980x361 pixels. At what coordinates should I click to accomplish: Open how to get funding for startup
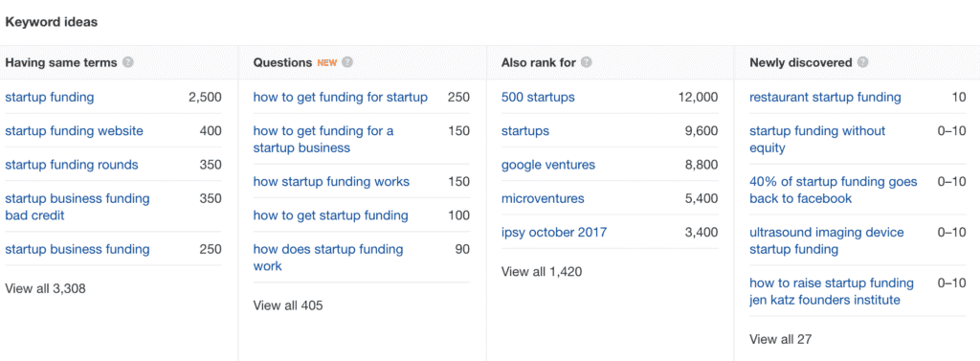340,97
